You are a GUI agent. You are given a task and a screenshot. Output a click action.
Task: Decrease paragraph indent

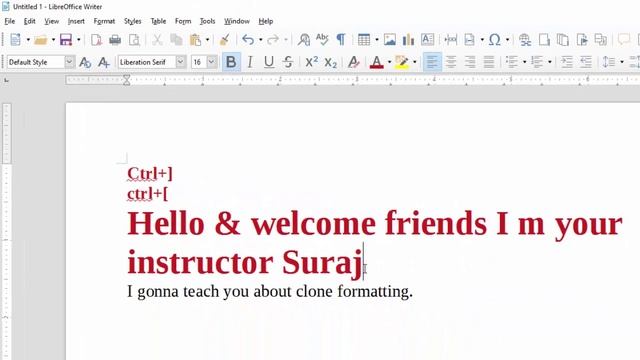point(586,62)
